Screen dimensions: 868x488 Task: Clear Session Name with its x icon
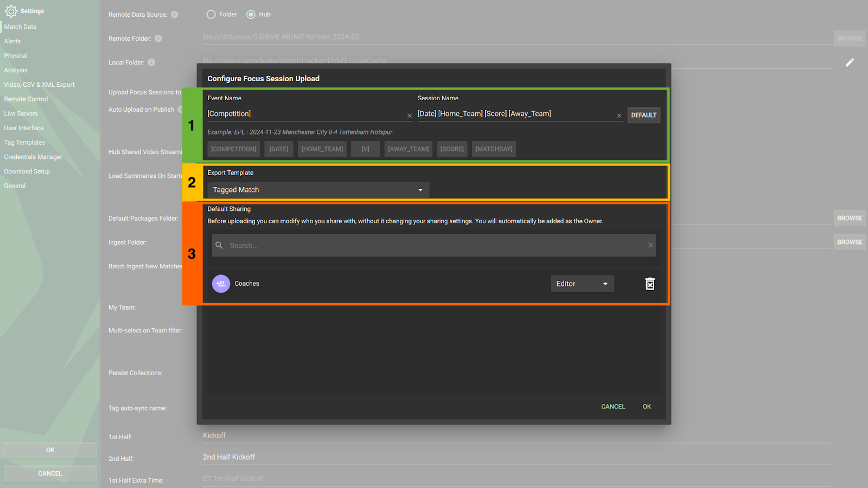[x=619, y=115]
